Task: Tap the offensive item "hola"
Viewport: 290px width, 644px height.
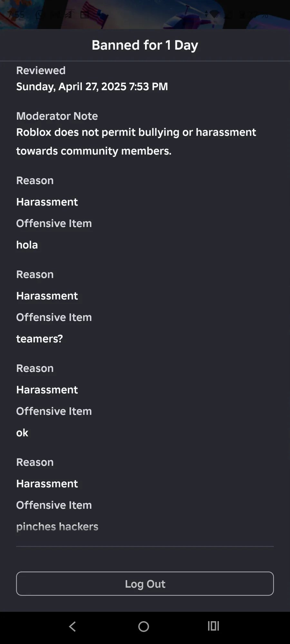Action: click(x=27, y=245)
